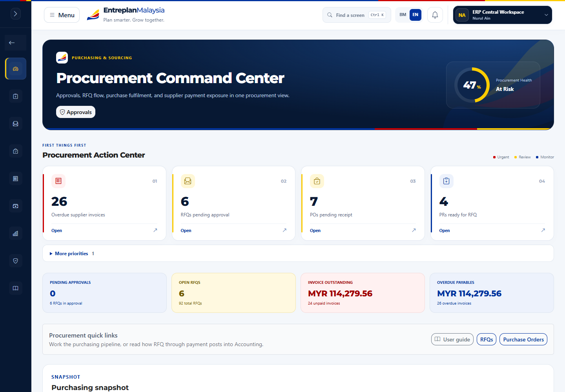Open the bar chart reports sidebar icon

coord(16,233)
